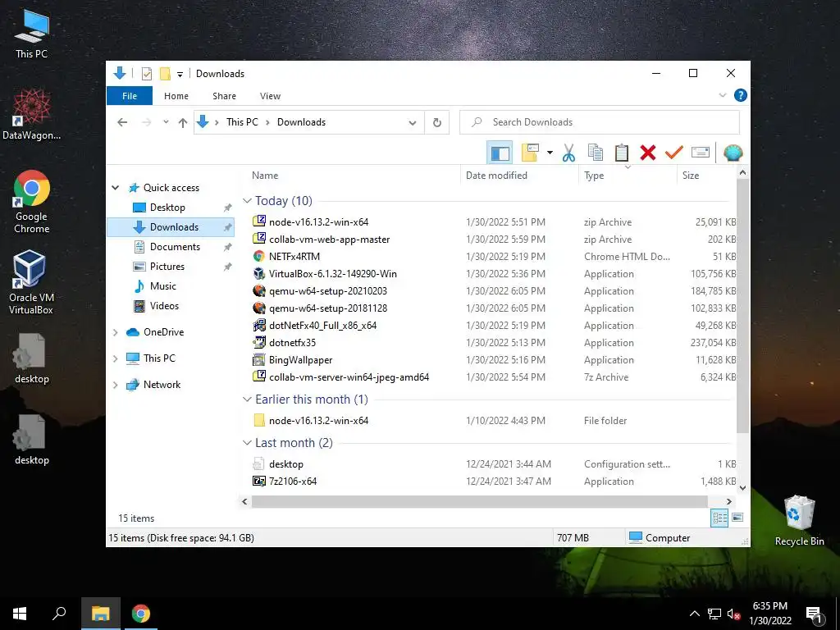Screen dimensions: 840x630
Task: Collapse the Earlier this month group
Action: (247, 399)
